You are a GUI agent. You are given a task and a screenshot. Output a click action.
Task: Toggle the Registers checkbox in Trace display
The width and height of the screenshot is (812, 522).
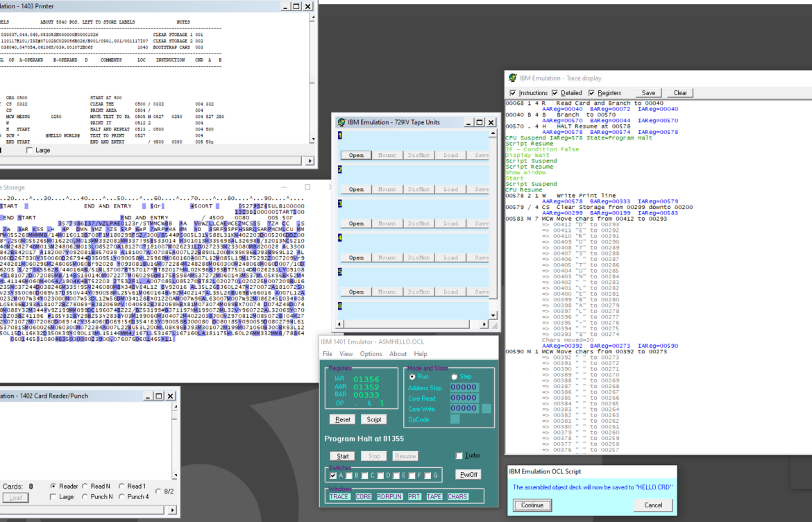pyautogui.click(x=591, y=93)
